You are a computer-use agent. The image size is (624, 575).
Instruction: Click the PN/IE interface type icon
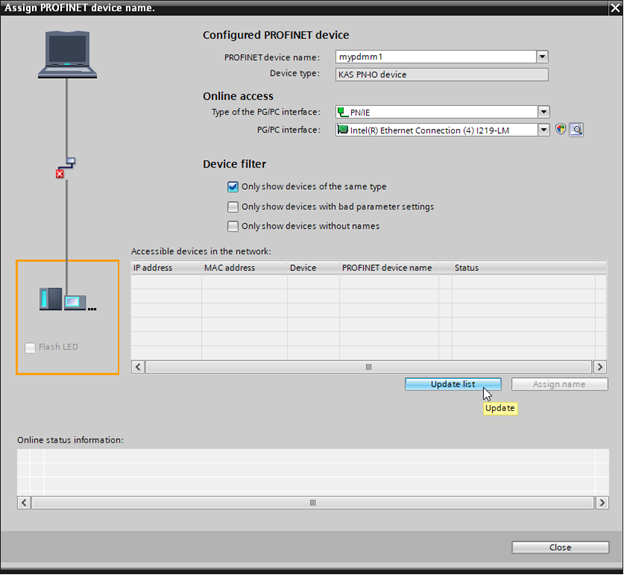[343, 112]
